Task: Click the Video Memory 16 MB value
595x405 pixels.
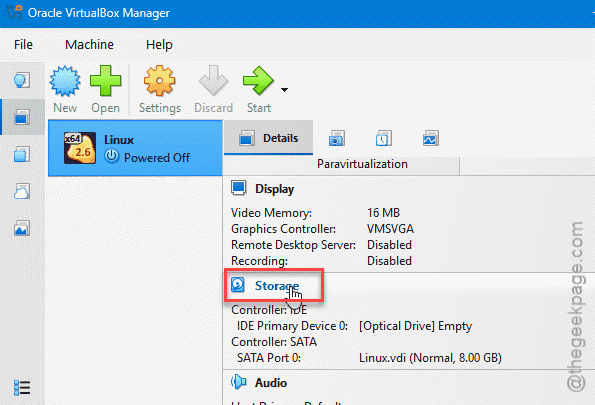Action: [383, 213]
